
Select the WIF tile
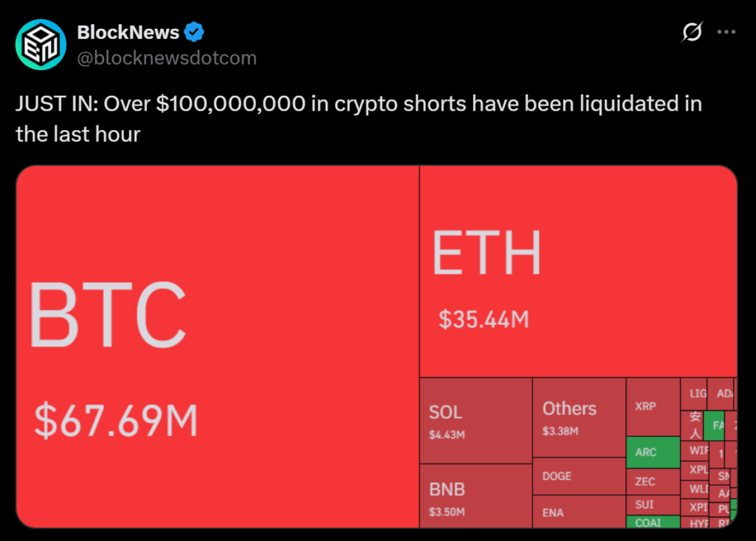[x=698, y=449]
